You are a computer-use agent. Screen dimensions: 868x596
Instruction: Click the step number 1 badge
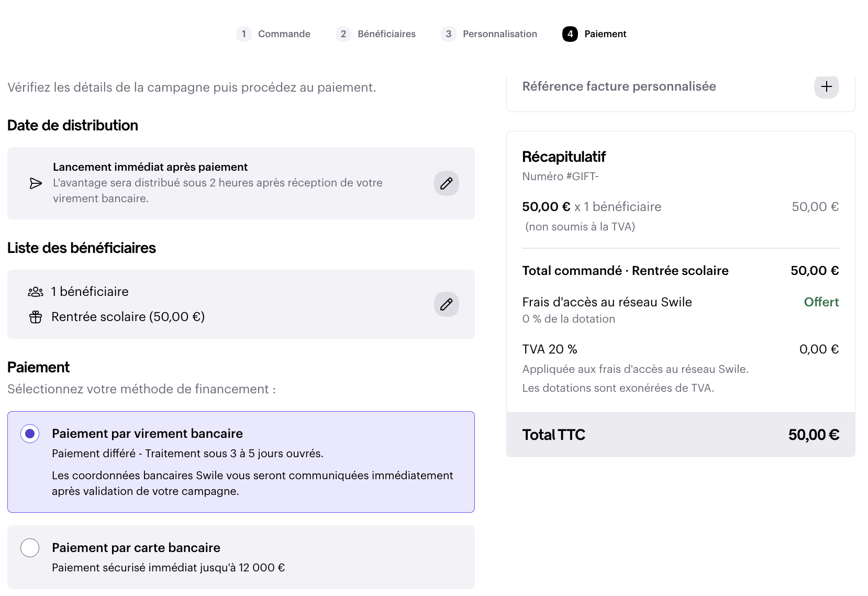tap(244, 34)
